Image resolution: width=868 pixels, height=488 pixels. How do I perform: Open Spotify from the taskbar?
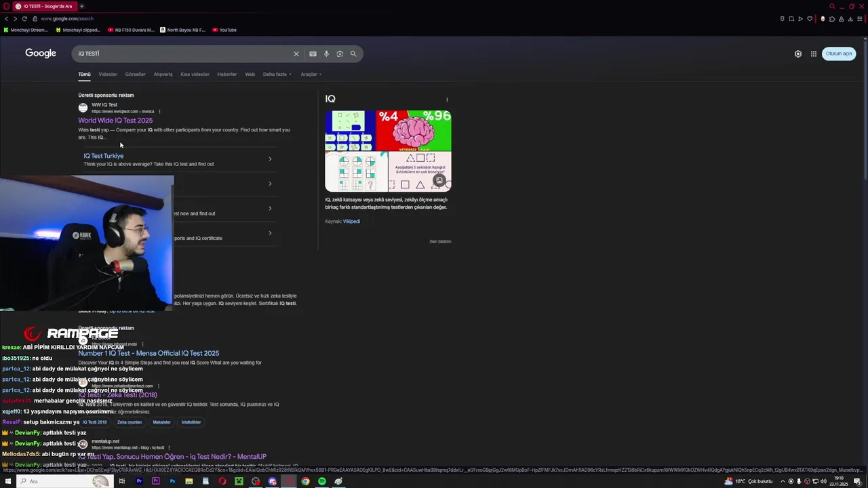click(x=322, y=481)
